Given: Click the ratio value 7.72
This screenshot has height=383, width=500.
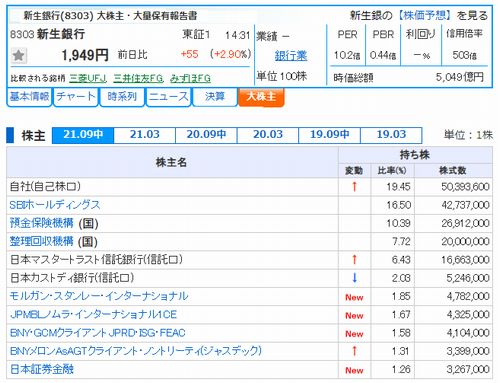Looking at the screenshot, I should [401, 242].
